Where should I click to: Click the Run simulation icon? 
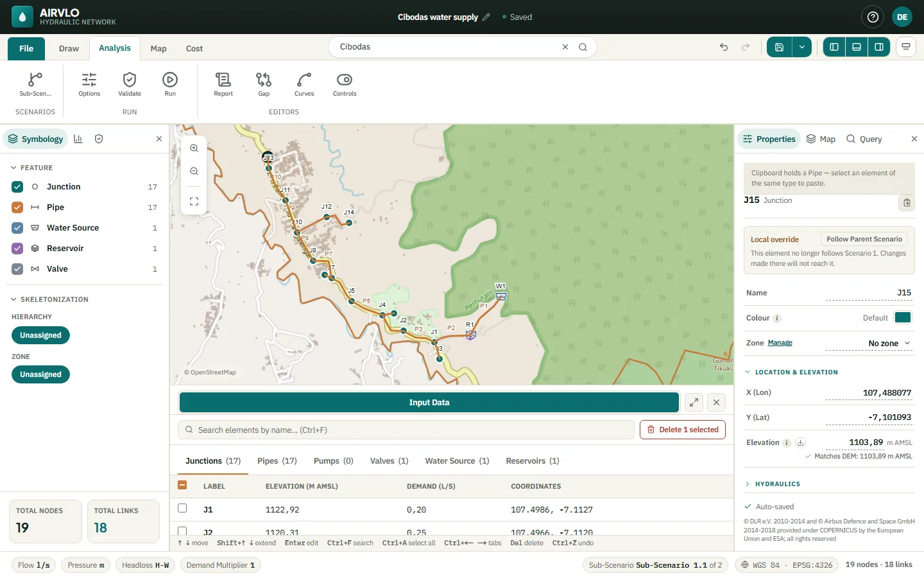(170, 80)
